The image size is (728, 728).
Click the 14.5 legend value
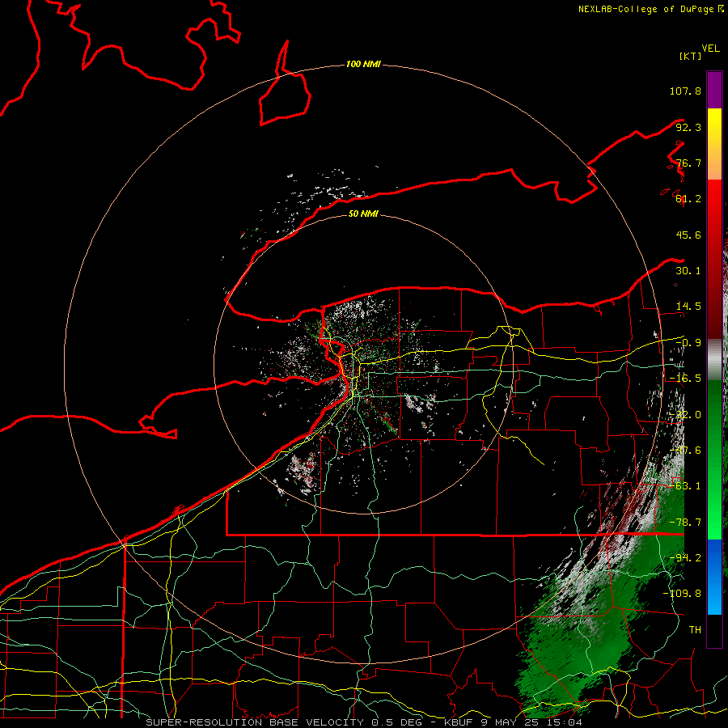688,306
